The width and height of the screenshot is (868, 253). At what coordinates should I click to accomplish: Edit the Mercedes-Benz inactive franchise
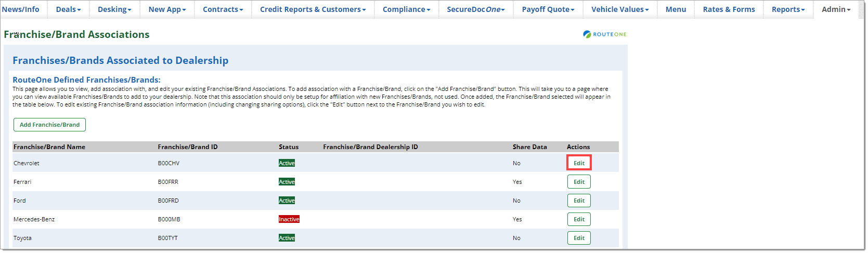[x=579, y=219]
